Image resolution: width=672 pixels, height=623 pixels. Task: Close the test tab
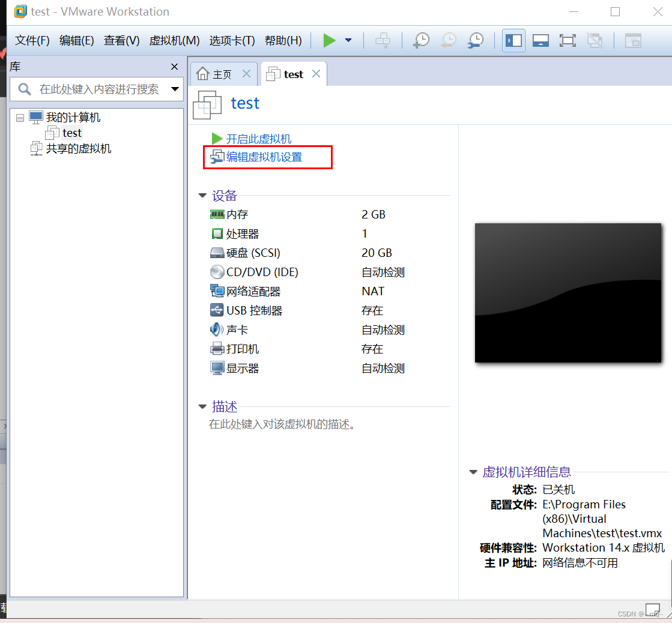coord(316,74)
